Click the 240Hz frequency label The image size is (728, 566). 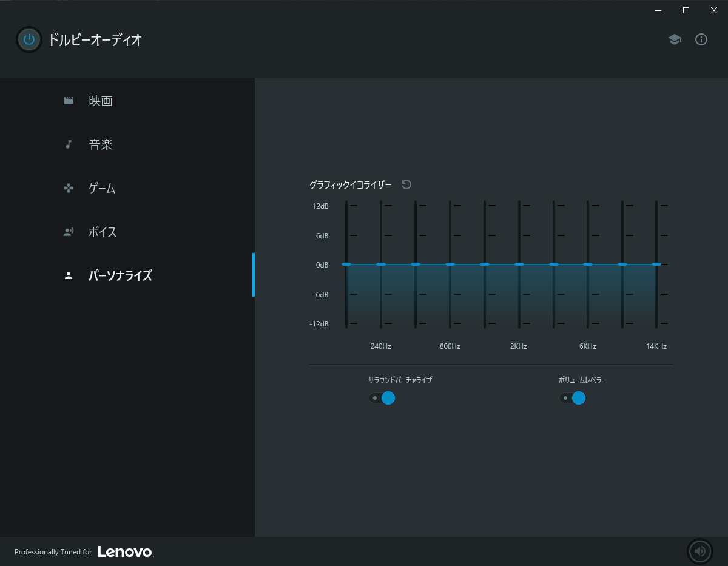[x=381, y=346]
